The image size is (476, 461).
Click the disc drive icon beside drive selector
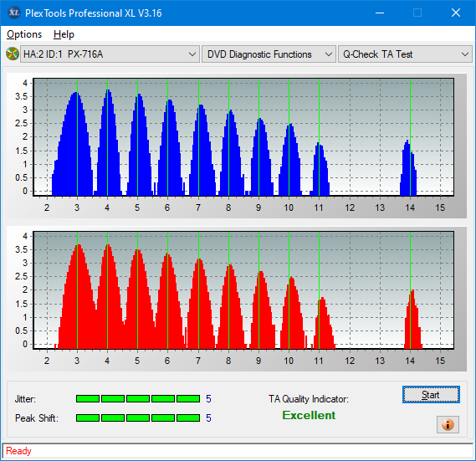point(13,54)
